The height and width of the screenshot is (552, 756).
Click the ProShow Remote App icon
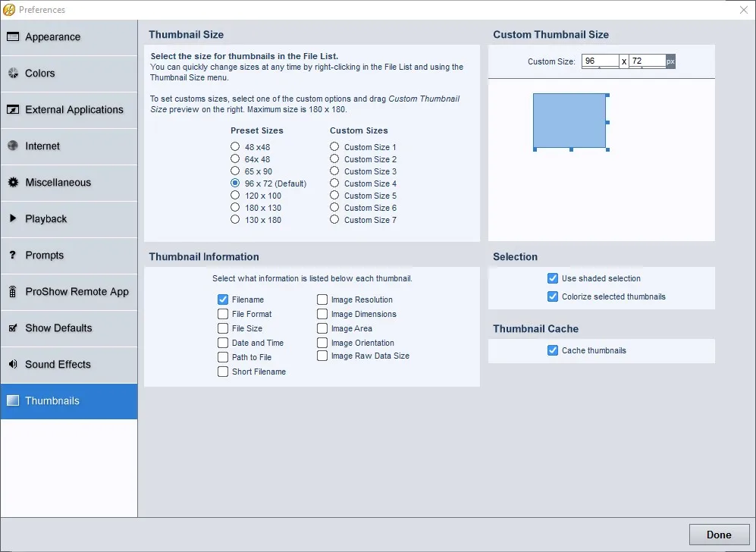[13, 291]
